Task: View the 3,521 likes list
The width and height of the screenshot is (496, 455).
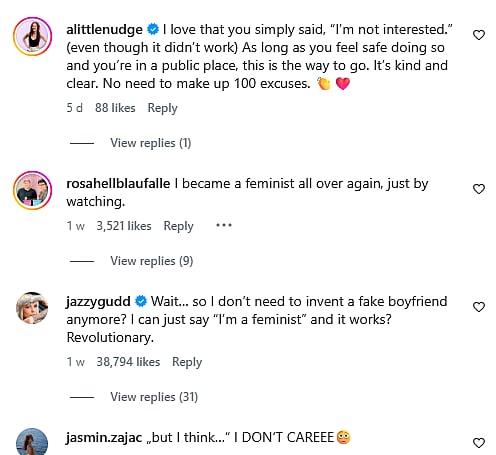Action: [124, 226]
